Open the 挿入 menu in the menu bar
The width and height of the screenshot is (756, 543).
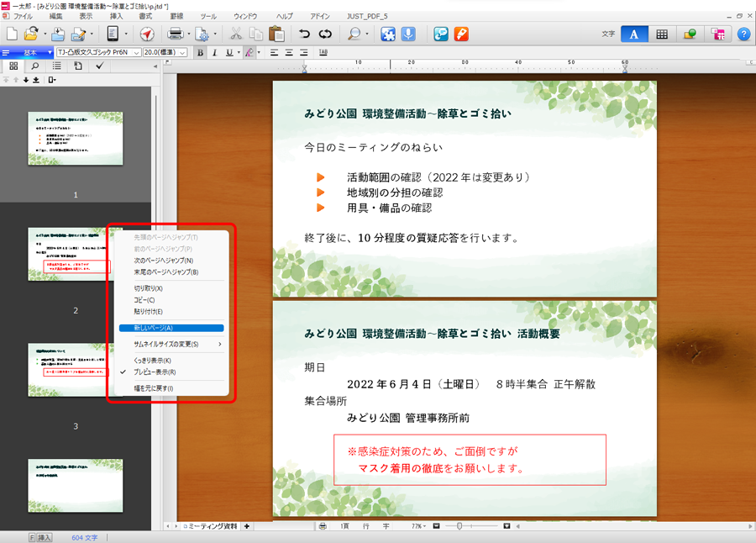coord(117,16)
